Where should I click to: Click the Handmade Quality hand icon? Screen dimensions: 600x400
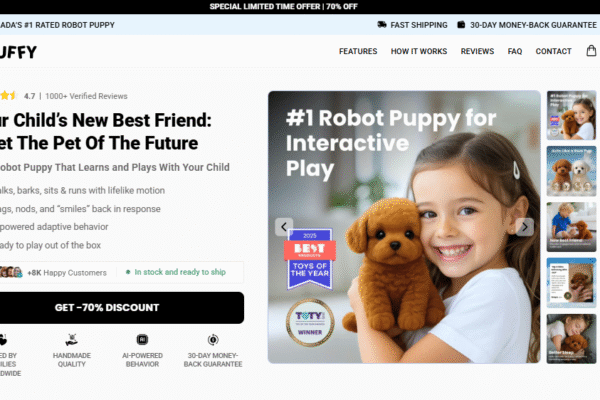72,340
